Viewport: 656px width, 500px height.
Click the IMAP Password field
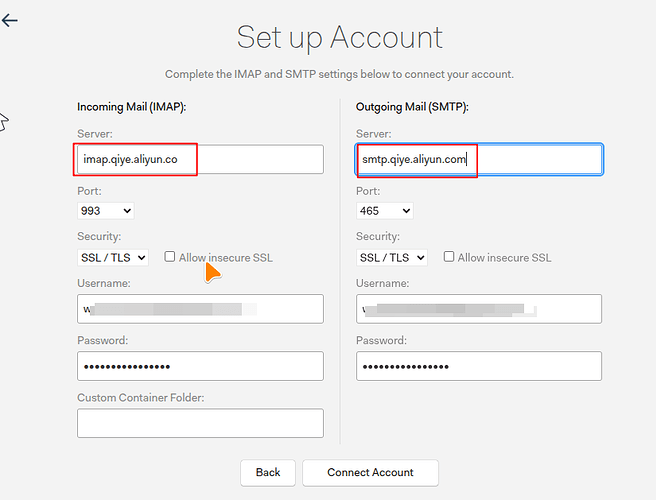[x=200, y=366]
